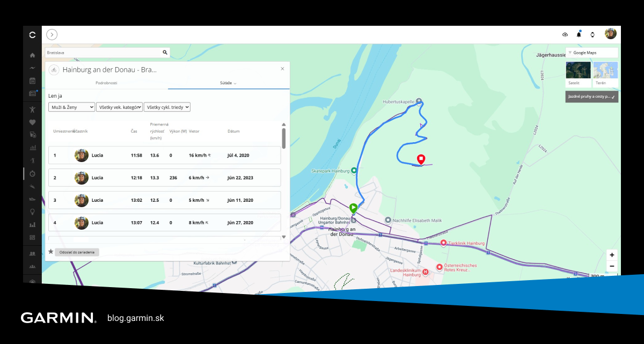Click the green start marker on map
Viewport: 644px width, 344px height.
pyautogui.click(x=353, y=208)
